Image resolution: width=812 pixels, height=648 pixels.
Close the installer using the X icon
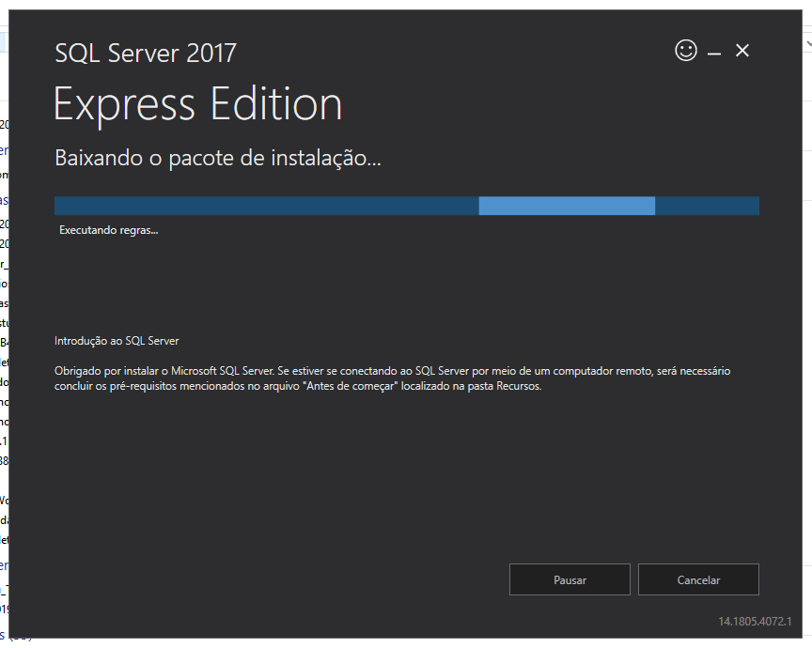click(x=742, y=51)
